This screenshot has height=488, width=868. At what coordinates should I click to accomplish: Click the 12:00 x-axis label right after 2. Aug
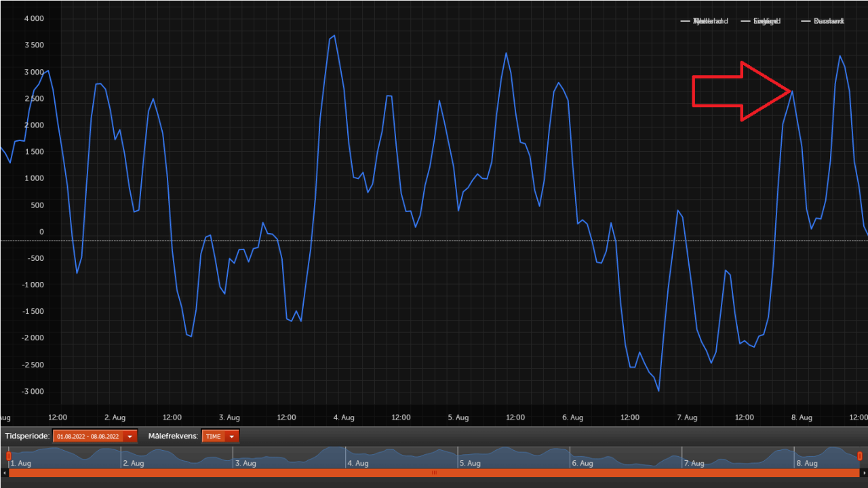pos(172,418)
